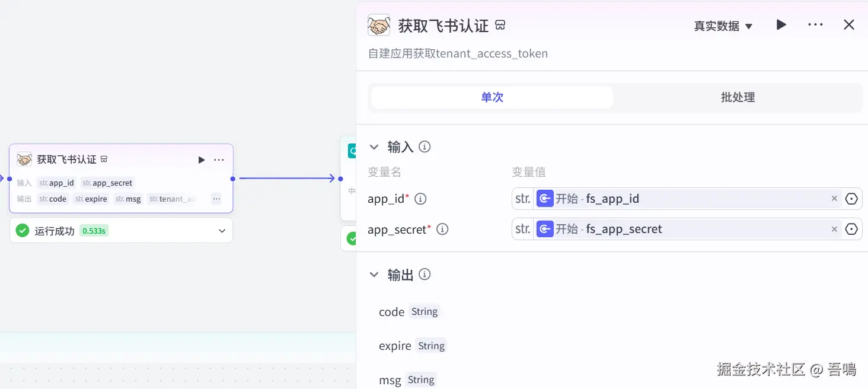Click handshake icon in panel header
Viewport: 868px width, 389px height.
point(379,25)
